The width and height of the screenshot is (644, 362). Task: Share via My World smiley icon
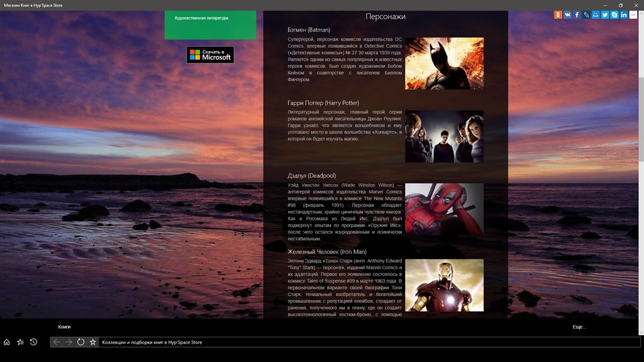[596, 15]
